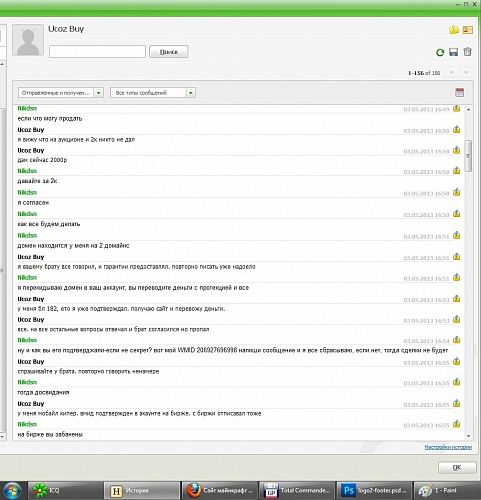Go to previous history page arrow

tap(451, 72)
